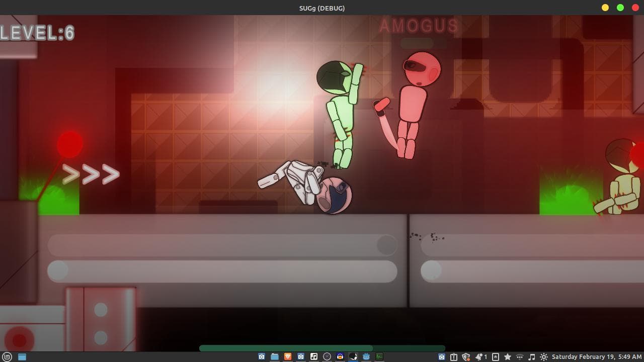Open the headphones audio editor taskbar icon

click(340, 356)
